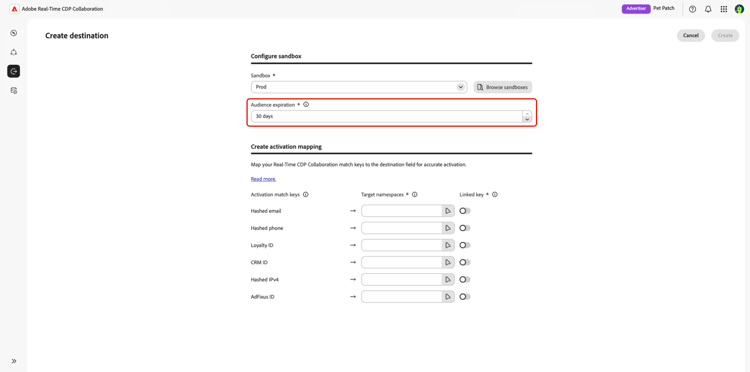Open the fourth sidebar data settings icon

coord(13,90)
